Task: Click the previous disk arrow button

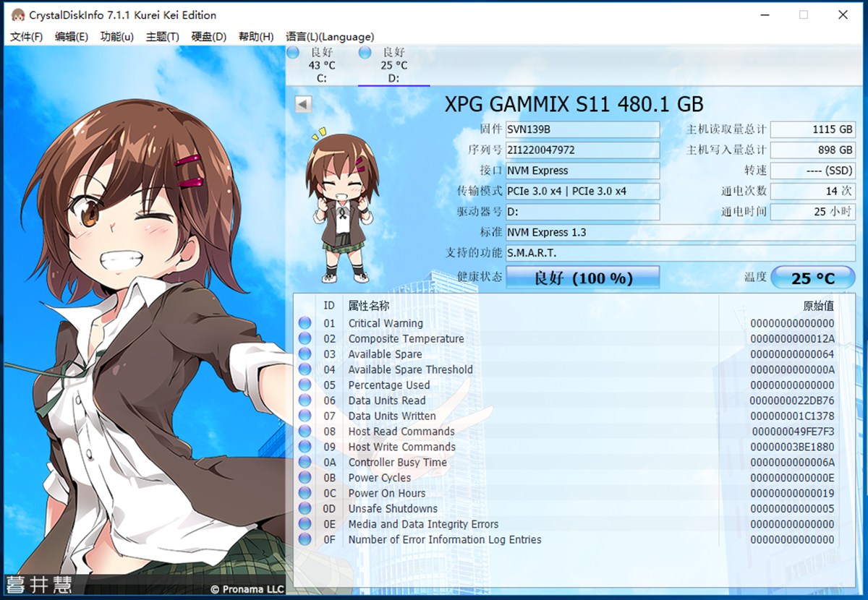Action: point(303,104)
